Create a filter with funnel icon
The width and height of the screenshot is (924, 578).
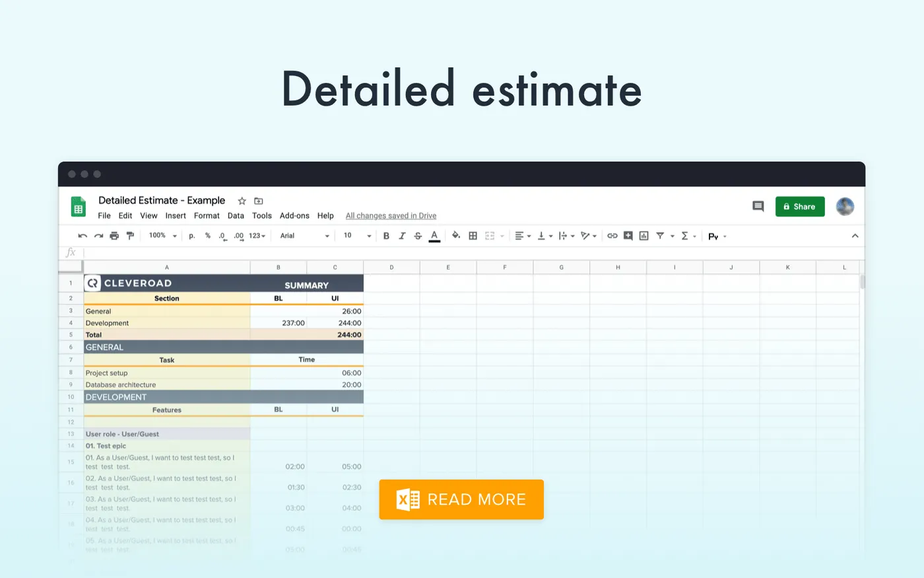(x=660, y=236)
